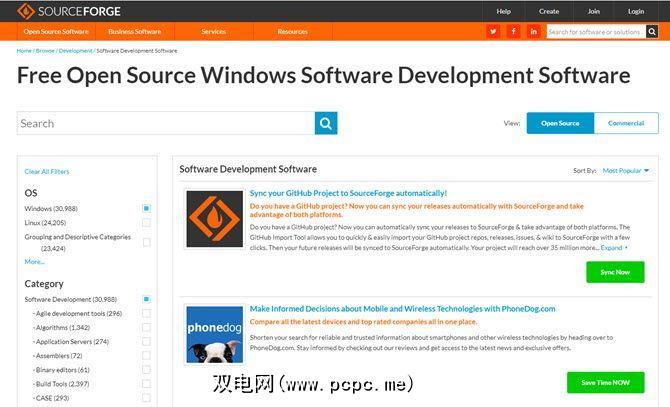670x407 pixels.
Task: Click the green Sync Now button
Action: pyautogui.click(x=615, y=272)
